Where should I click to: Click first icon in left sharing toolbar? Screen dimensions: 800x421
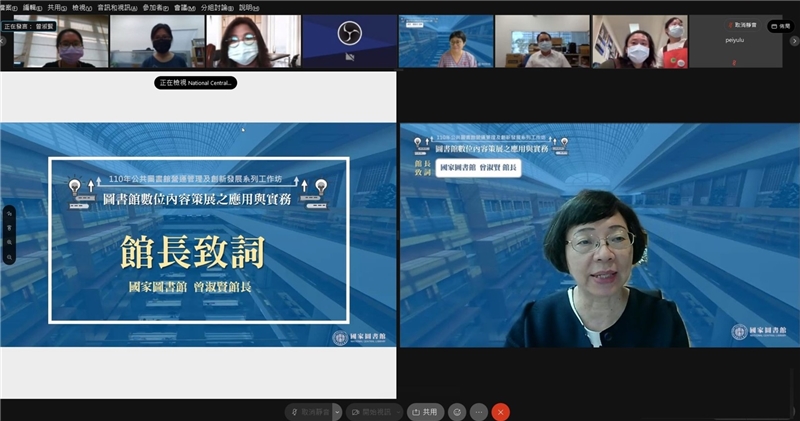pos(9,214)
